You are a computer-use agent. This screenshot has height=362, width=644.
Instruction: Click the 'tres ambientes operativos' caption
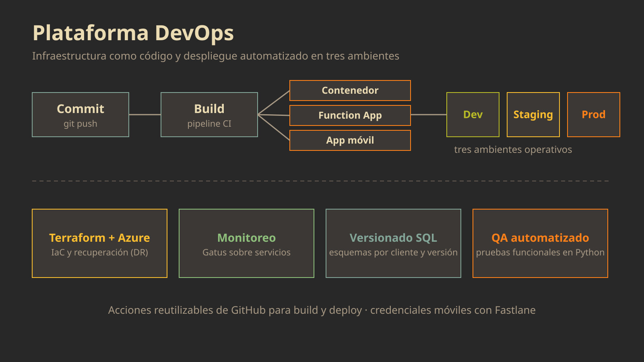[x=513, y=150]
